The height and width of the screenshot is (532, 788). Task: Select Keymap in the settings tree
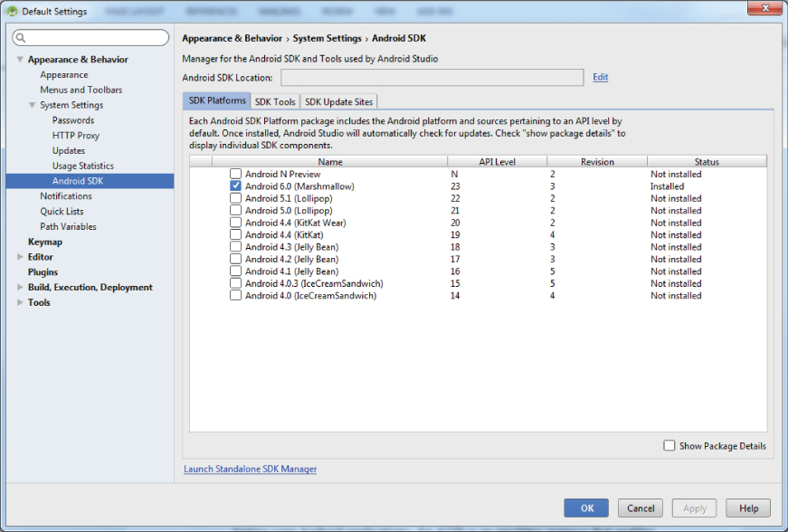(45, 242)
